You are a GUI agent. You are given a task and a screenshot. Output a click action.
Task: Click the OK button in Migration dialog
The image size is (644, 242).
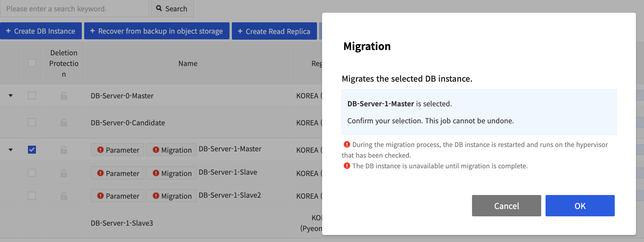click(x=580, y=206)
